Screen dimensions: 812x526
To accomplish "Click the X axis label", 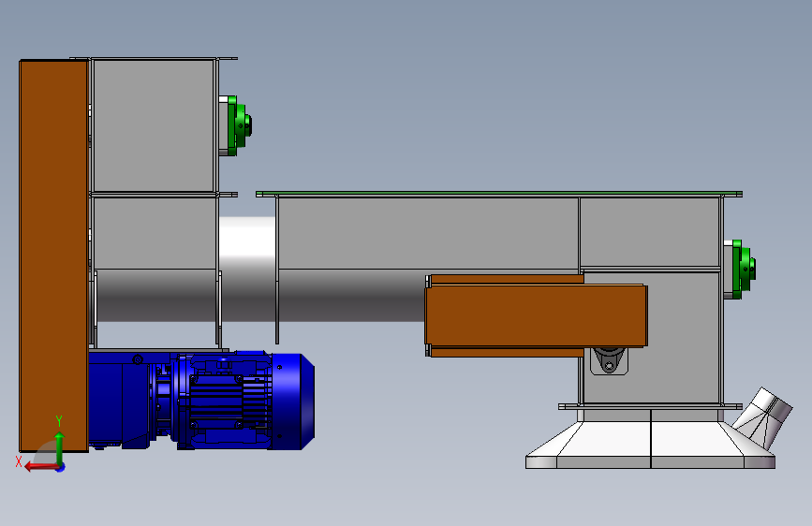I will click(19, 461).
